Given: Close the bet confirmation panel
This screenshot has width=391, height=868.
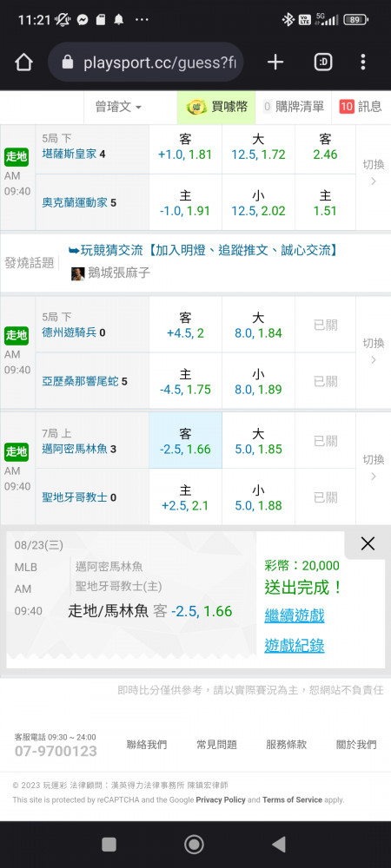Looking at the screenshot, I should pos(368,543).
